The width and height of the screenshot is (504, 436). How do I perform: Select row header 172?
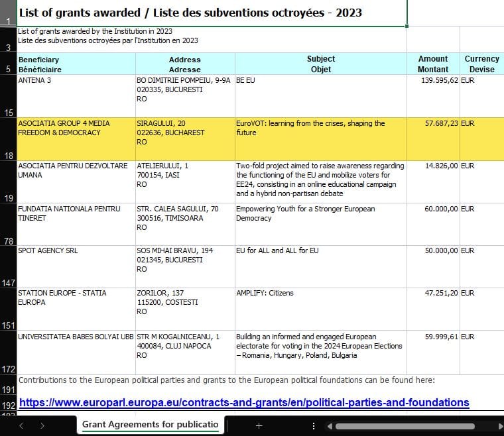(x=9, y=353)
